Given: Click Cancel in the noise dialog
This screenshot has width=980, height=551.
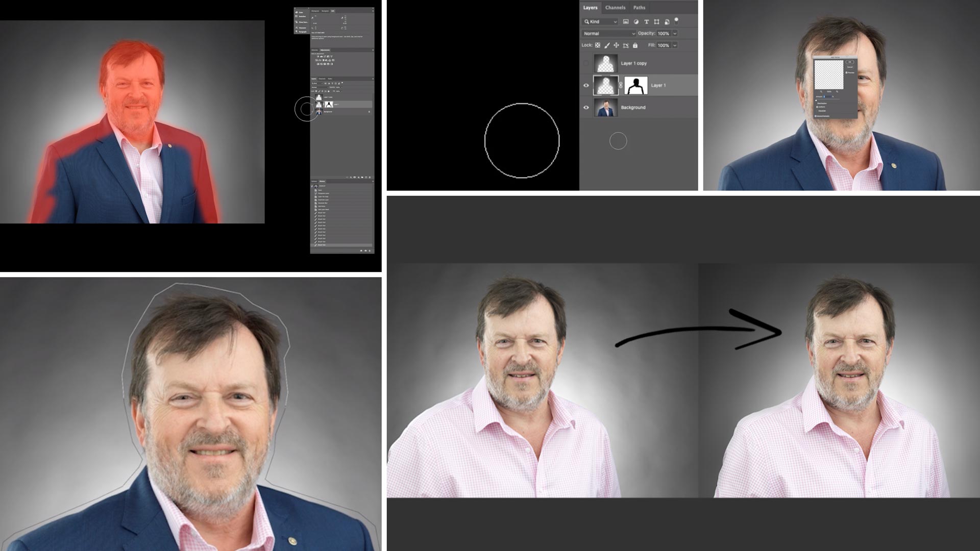Looking at the screenshot, I should click(850, 67).
